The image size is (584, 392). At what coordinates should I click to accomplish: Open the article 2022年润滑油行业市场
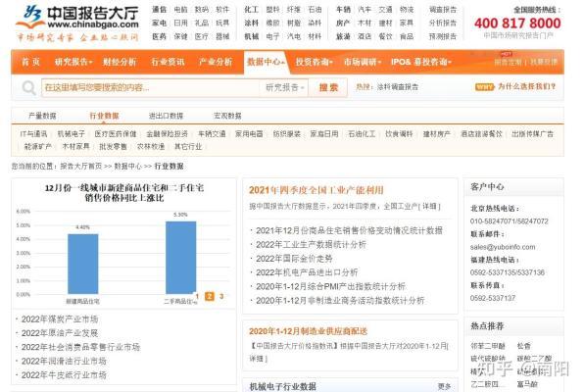64,361
